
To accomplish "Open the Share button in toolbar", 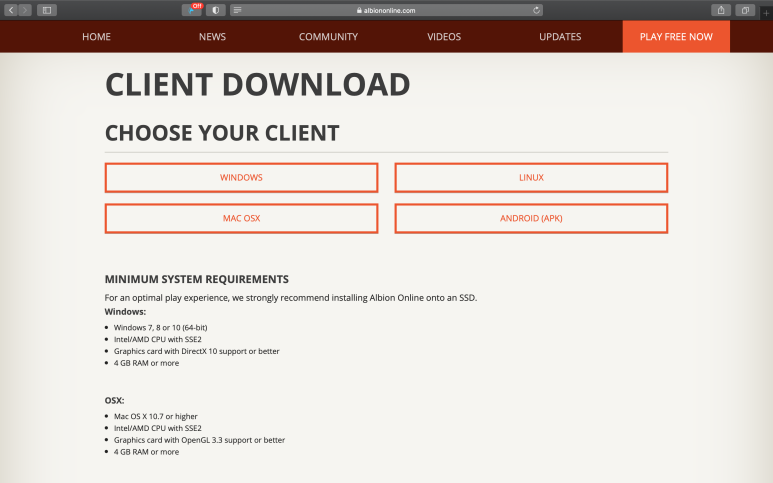I will [x=721, y=10].
